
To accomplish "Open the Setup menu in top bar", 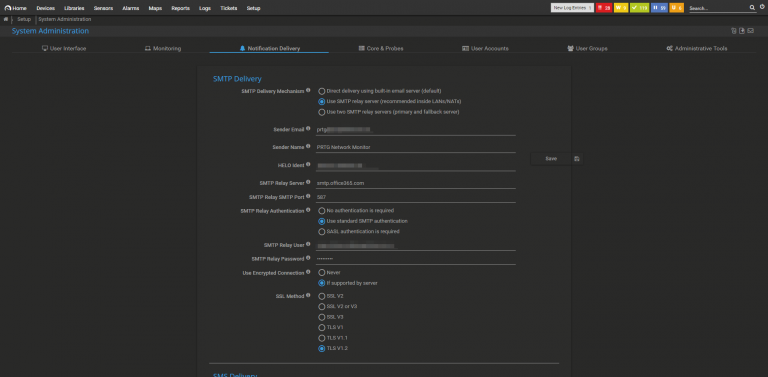I will pyautogui.click(x=254, y=8).
